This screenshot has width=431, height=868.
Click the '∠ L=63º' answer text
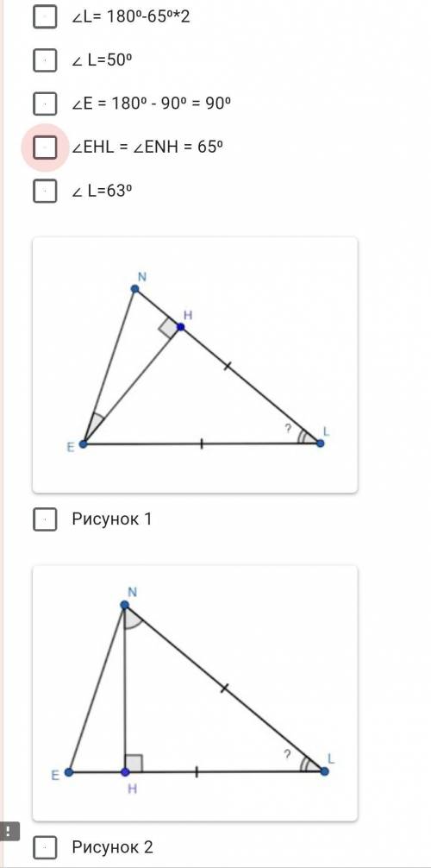pyautogui.click(x=102, y=191)
